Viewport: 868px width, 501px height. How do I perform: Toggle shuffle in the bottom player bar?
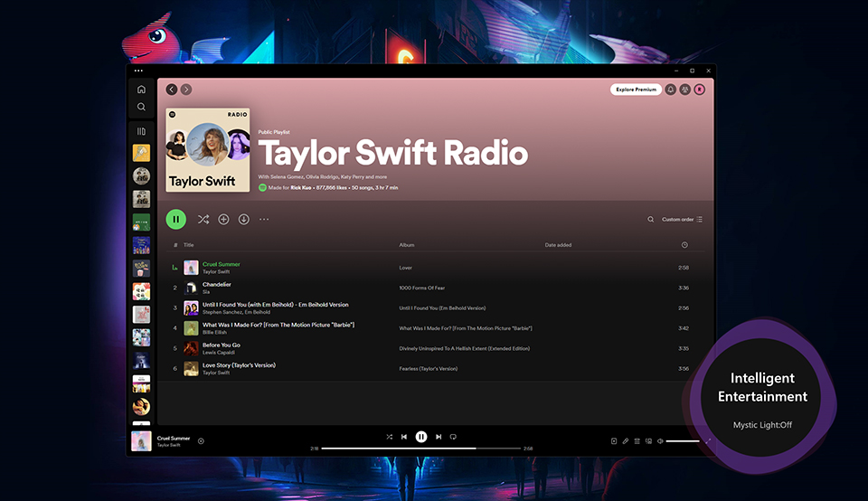tap(389, 437)
